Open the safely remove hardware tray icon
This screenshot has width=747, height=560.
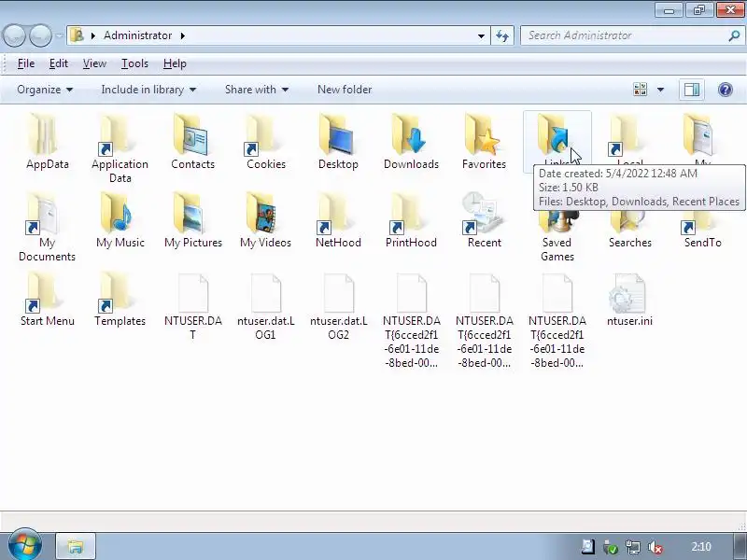coord(611,547)
